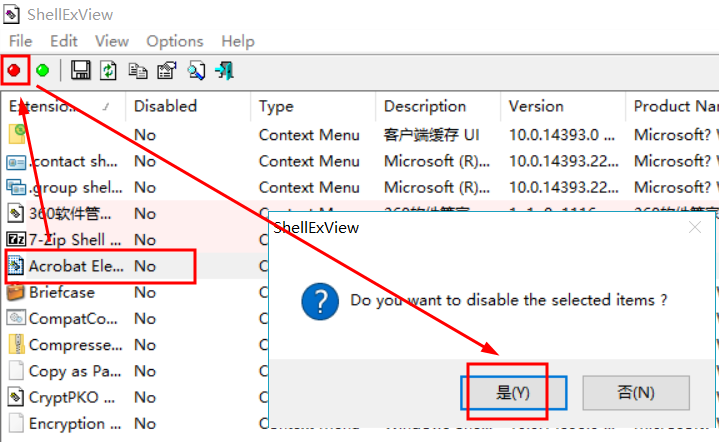This screenshot has height=442, width=719.
Task: Select the 7-Zip Shell extension name
Action: click(x=75, y=240)
